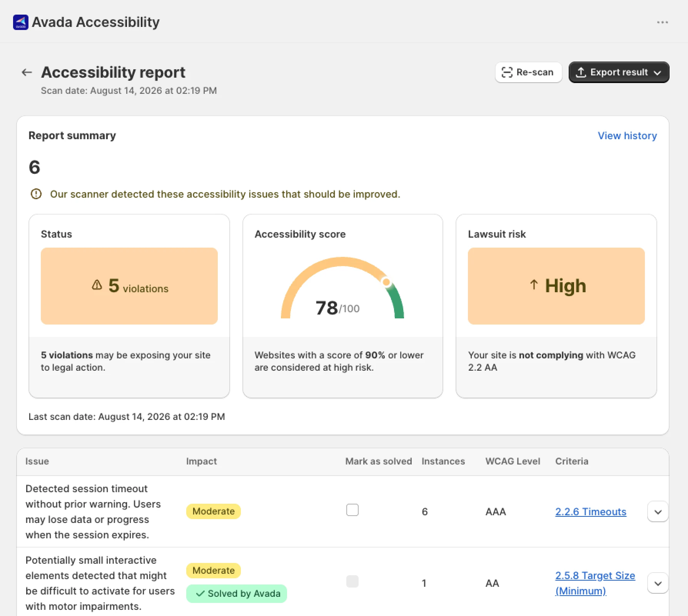Click the AA level cell in Target Size row

[x=492, y=583]
